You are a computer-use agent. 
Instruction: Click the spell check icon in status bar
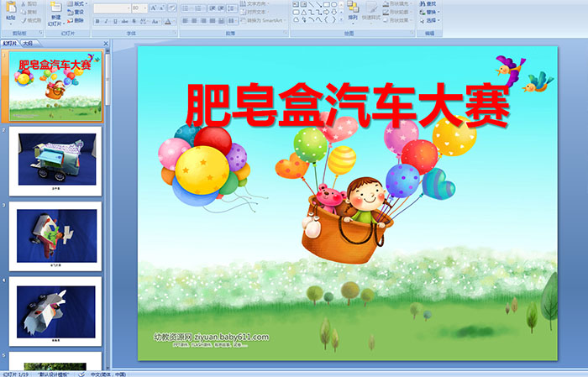tap(81, 374)
